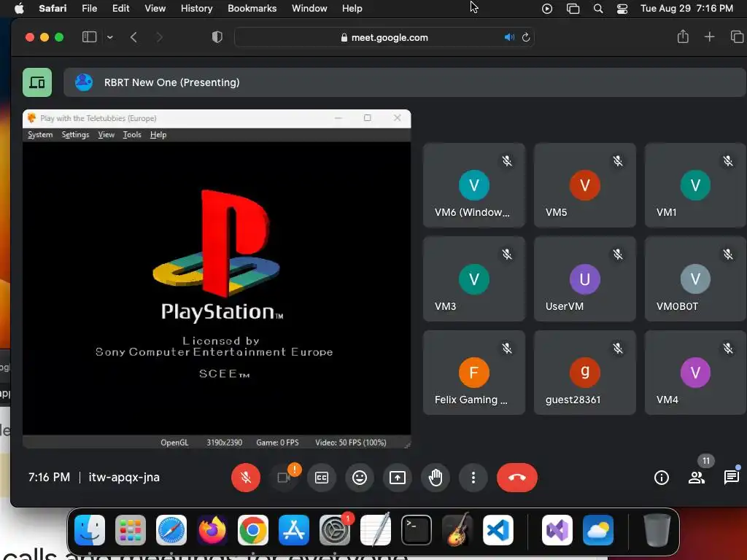Show Safari tab overview
747x560 pixels.
point(737,36)
